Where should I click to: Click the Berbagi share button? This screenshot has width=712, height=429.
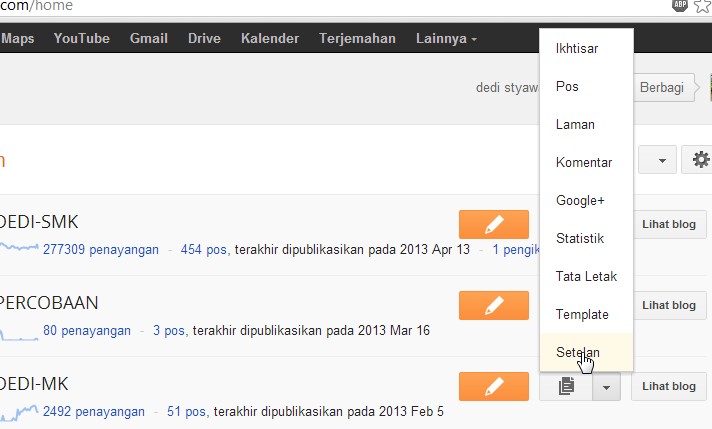coord(664,88)
